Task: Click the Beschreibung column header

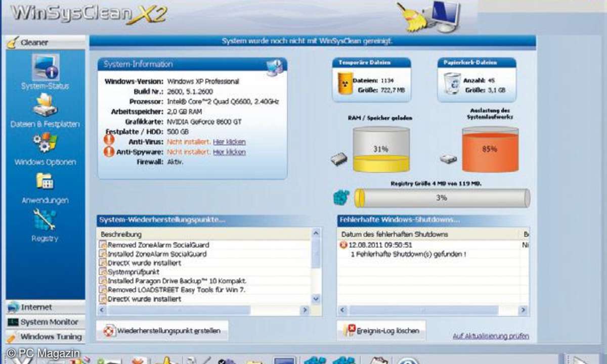Action: point(204,235)
